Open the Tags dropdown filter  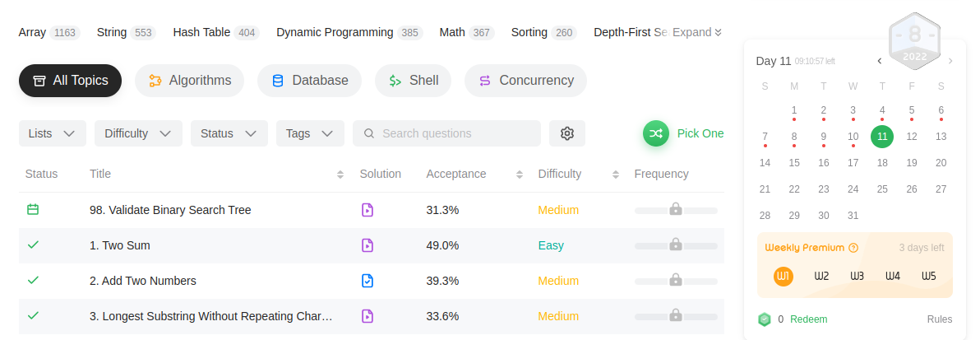click(309, 133)
